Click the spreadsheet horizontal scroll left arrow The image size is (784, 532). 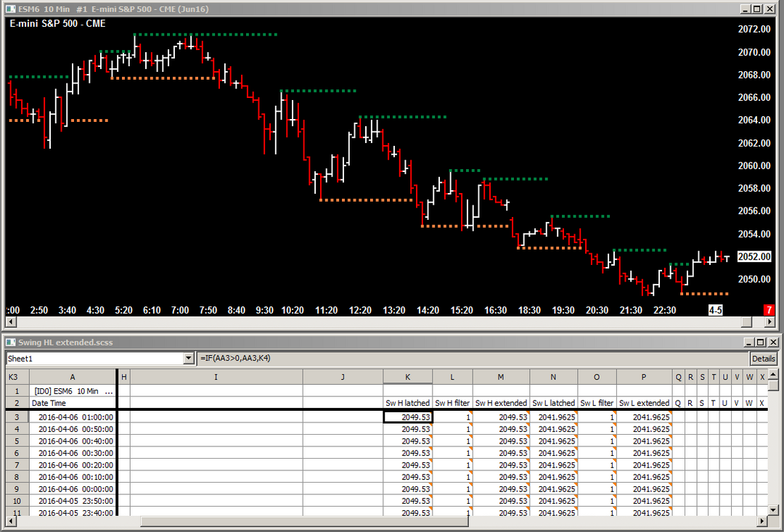click(11, 522)
